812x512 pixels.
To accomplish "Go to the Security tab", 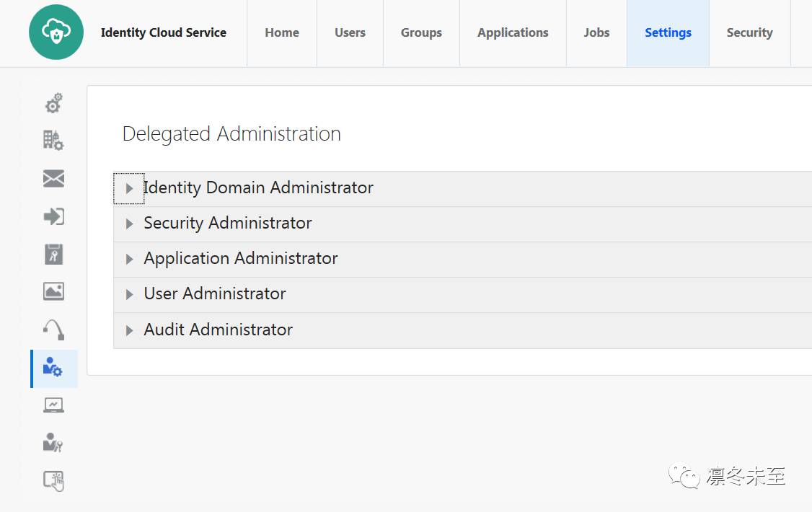I will [x=749, y=32].
